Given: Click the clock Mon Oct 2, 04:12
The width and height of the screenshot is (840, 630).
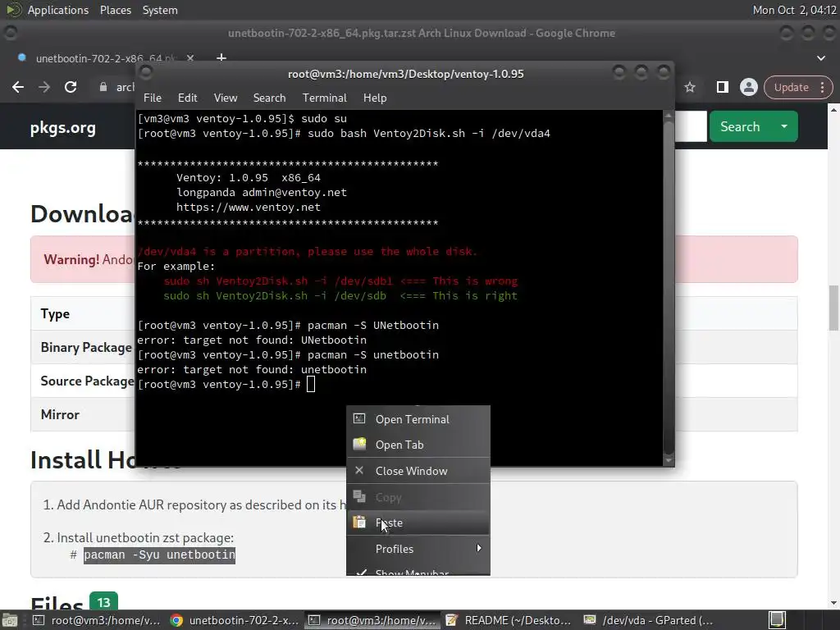Looking at the screenshot, I should 794,10.
